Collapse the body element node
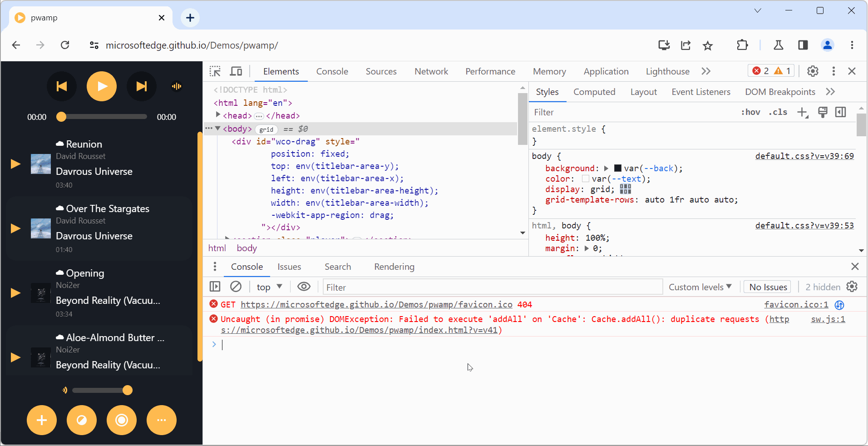Image resolution: width=868 pixels, height=446 pixels. [x=218, y=129]
